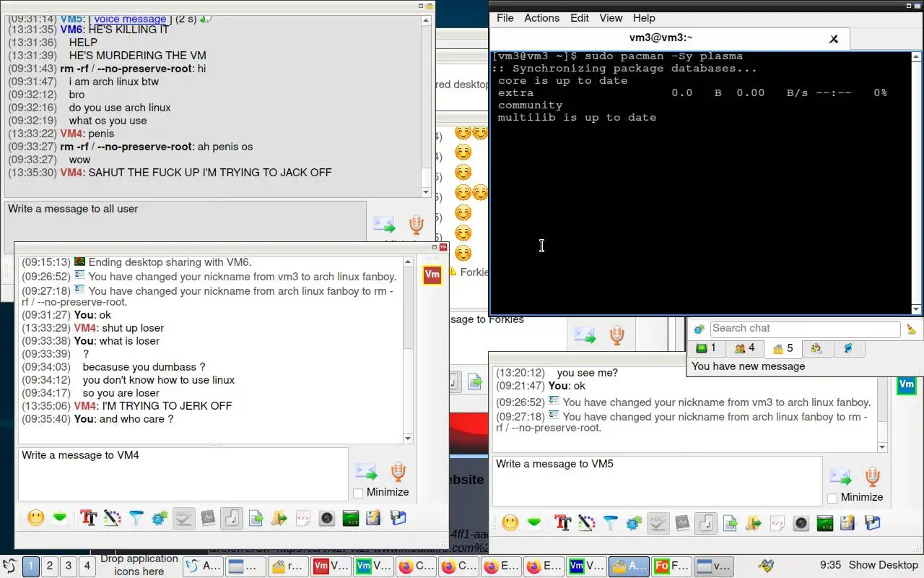Open font selection in VM4 chat toolbar
The width and height of the screenshot is (924, 578).
[89, 518]
